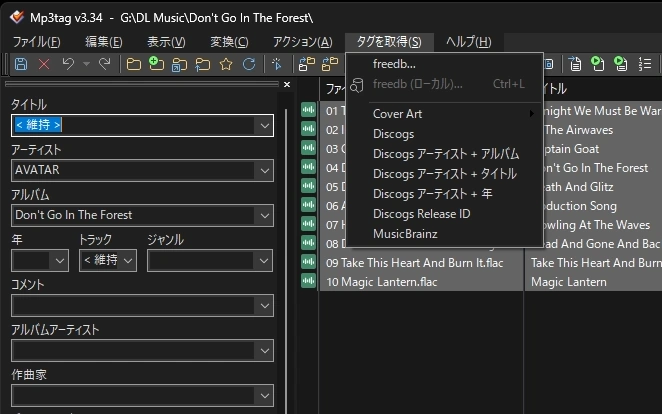The width and height of the screenshot is (662, 414).
Task: Save tags with the floppy disk icon
Action: 21,64
